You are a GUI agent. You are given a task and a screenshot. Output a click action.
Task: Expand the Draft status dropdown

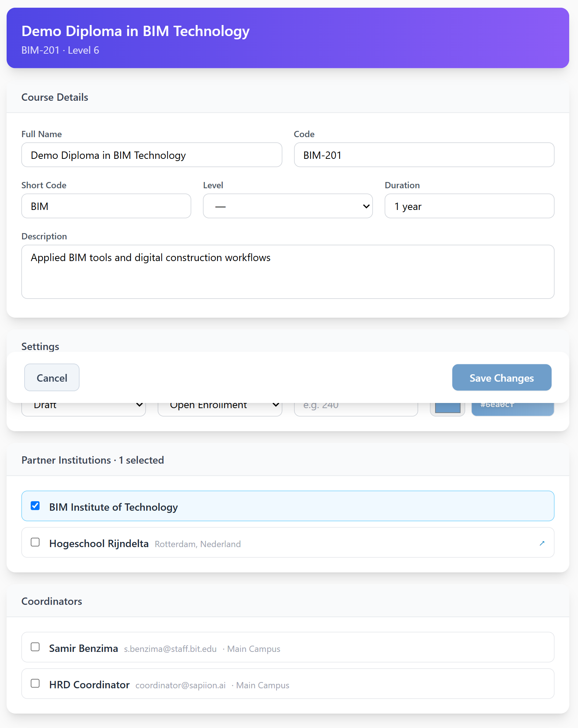tap(84, 409)
